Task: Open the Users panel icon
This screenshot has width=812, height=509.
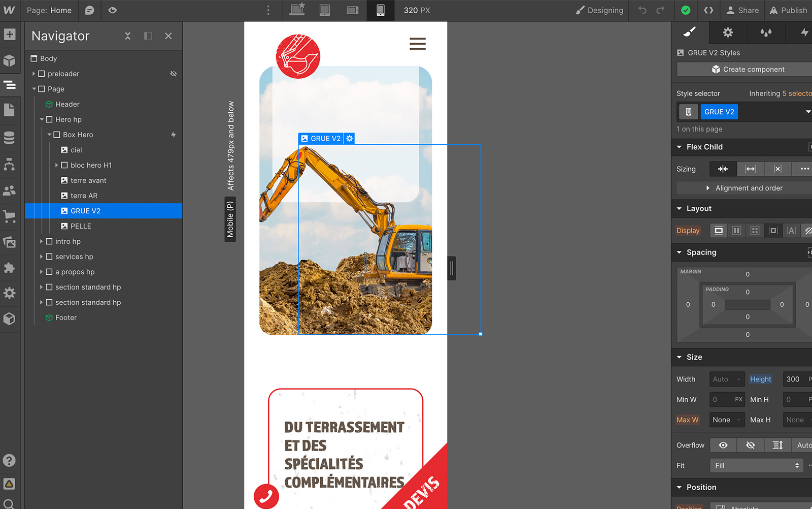Action: tap(10, 190)
